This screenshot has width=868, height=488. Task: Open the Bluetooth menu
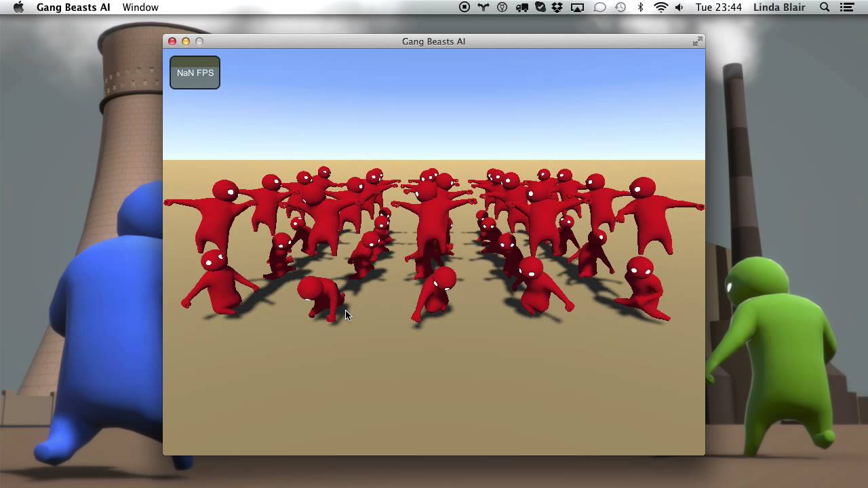[x=640, y=7]
